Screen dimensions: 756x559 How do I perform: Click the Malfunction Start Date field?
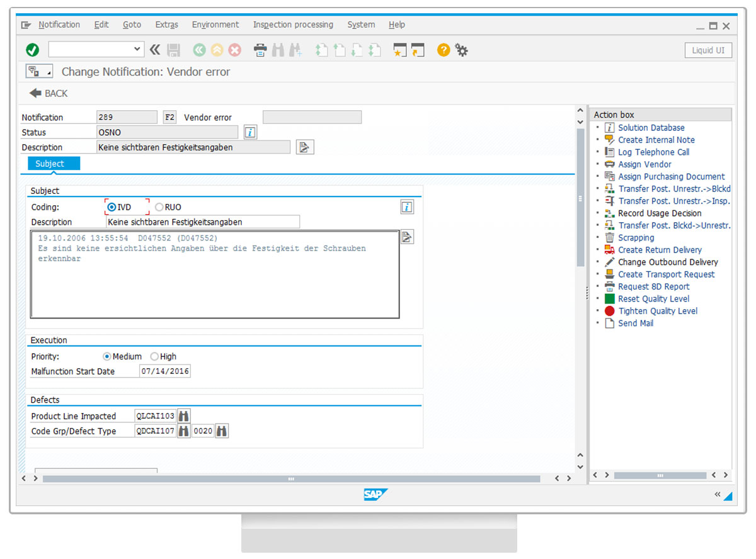coord(164,371)
